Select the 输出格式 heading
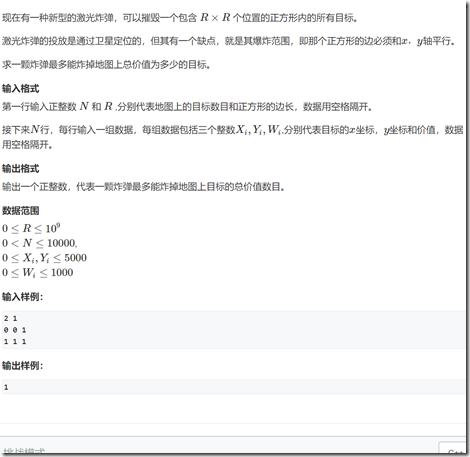 click(x=21, y=168)
